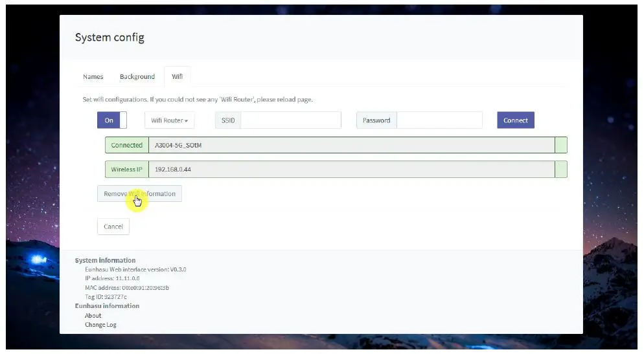
Task: Click the Wireless IP label
Action: coord(127,170)
